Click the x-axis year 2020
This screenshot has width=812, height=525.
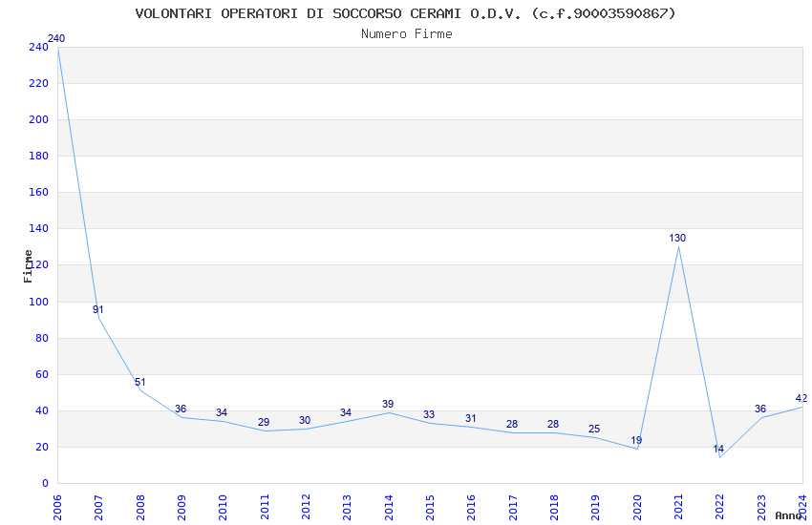click(637, 507)
